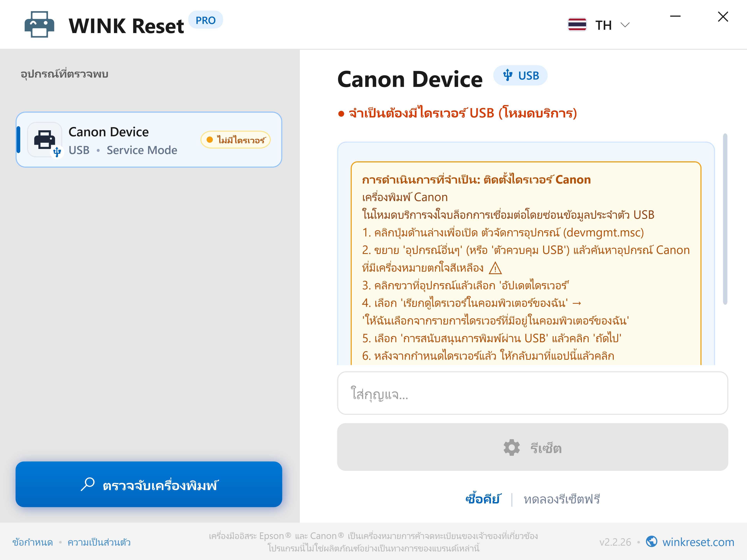Image resolution: width=747 pixels, height=560 pixels.
Task: Click the Thailand flag icon
Action: click(x=577, y=25)
